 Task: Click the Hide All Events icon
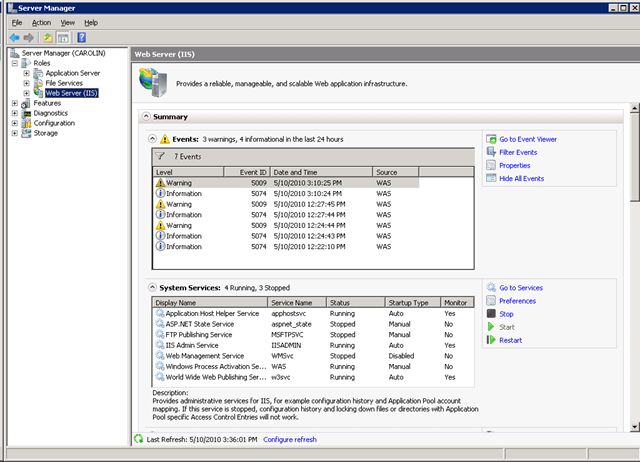491,178
